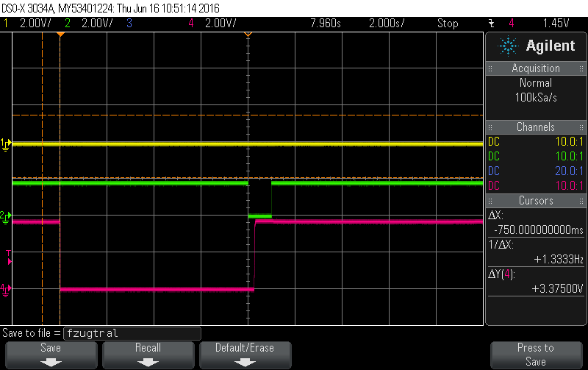Open the Acquisition panel header
Viewport: 588px width, 370px height.
pyautogui.click(x=536, y=68)
